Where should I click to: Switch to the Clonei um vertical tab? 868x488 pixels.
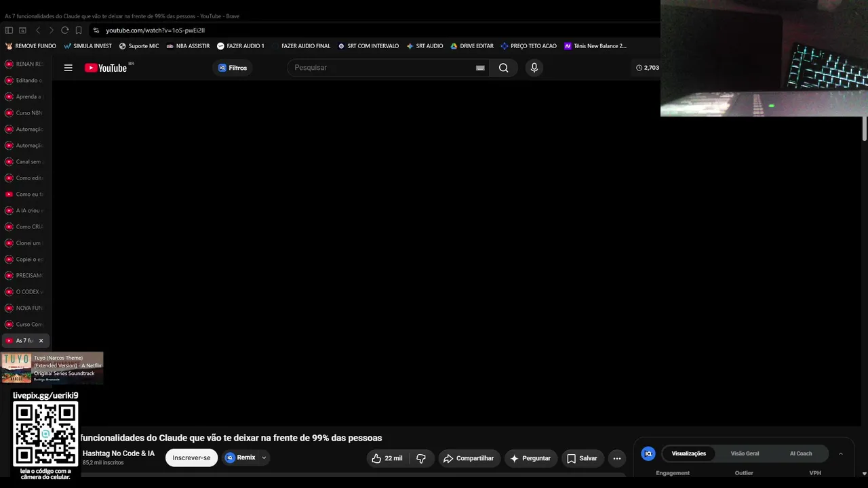(26, 243)
